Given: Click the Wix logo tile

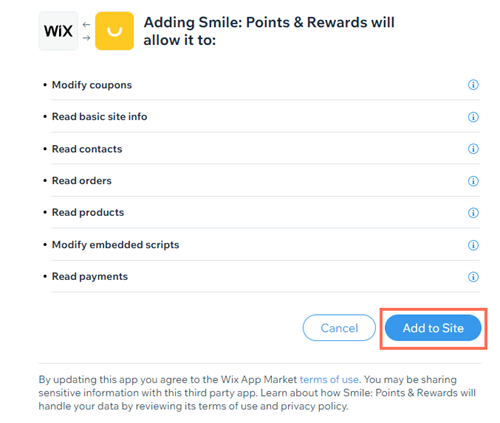Looking at the screenshot, I should point(58,31).
